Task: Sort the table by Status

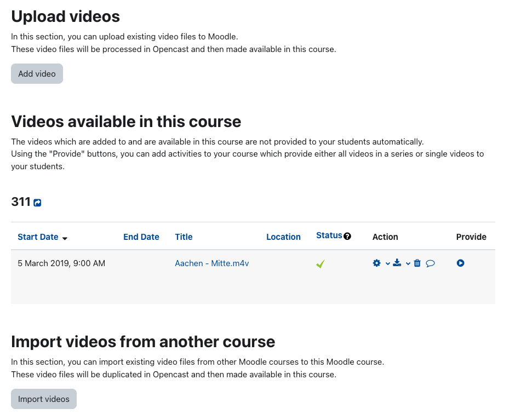Action: 329,235
